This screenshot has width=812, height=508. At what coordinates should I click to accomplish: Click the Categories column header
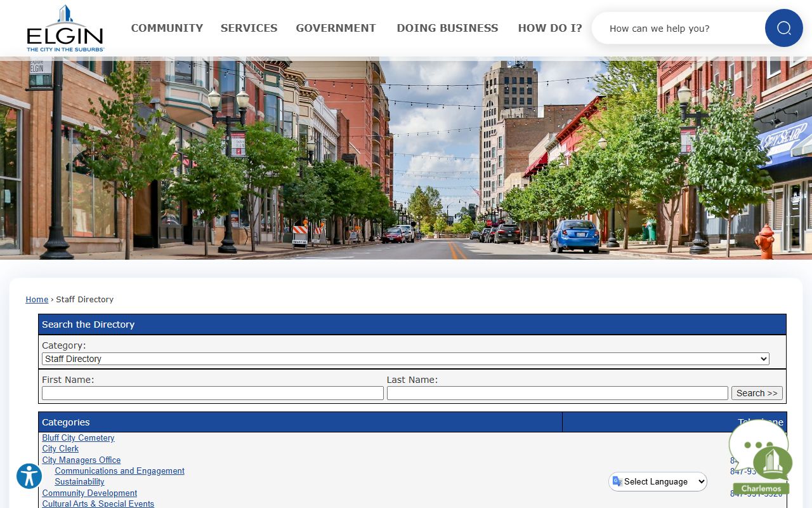click(300, 422)
